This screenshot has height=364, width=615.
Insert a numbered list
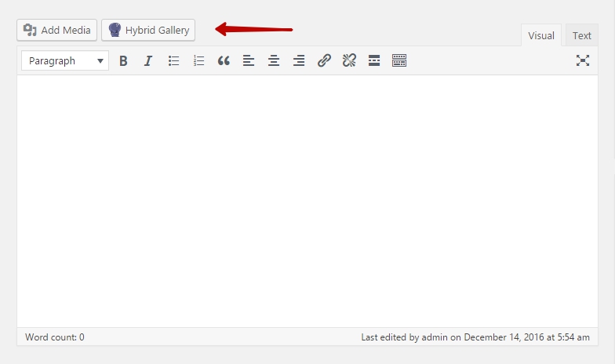click(198, 61)
